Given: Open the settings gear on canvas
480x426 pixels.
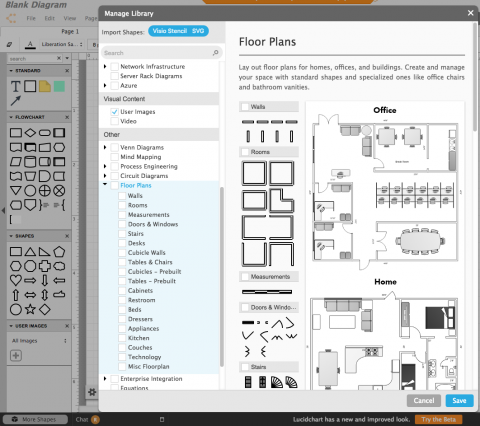Looking at the screenshot, I should point(92,392).
